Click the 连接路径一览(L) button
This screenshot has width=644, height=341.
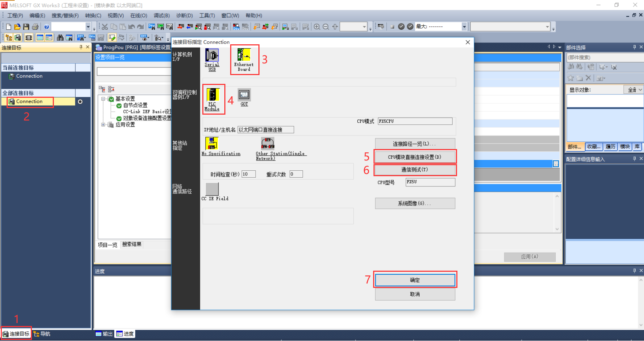pyautogui.click(x=415, y=143)
